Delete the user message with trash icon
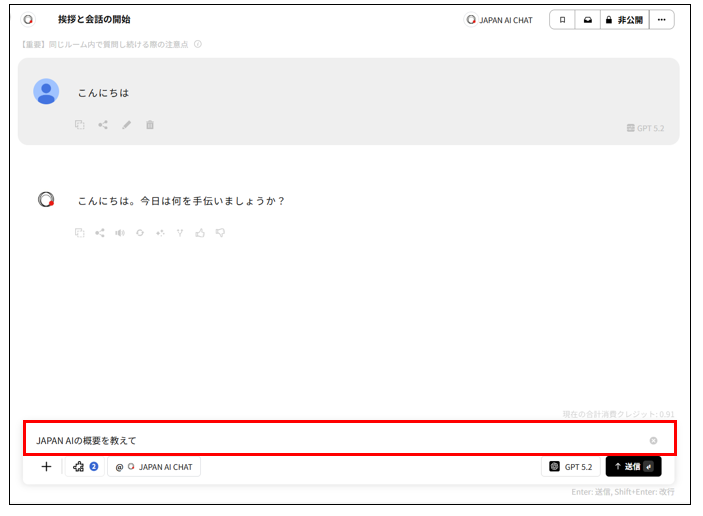 [x=150, y=125]
